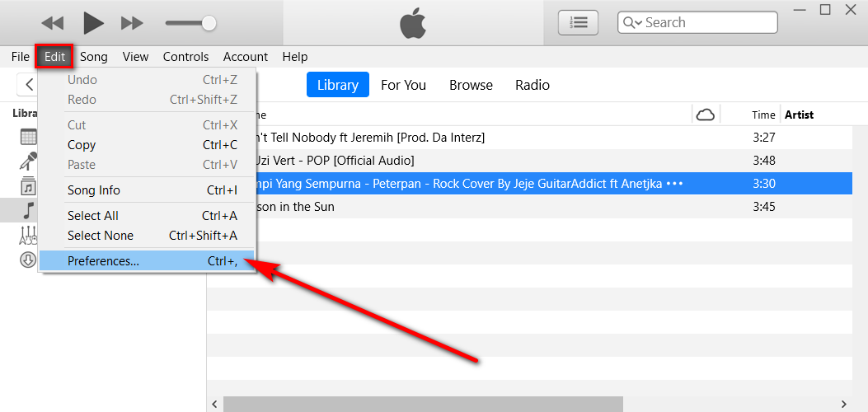Switch to the For You tab
Viewport: 868px width, 412px height.
(404, 85)
